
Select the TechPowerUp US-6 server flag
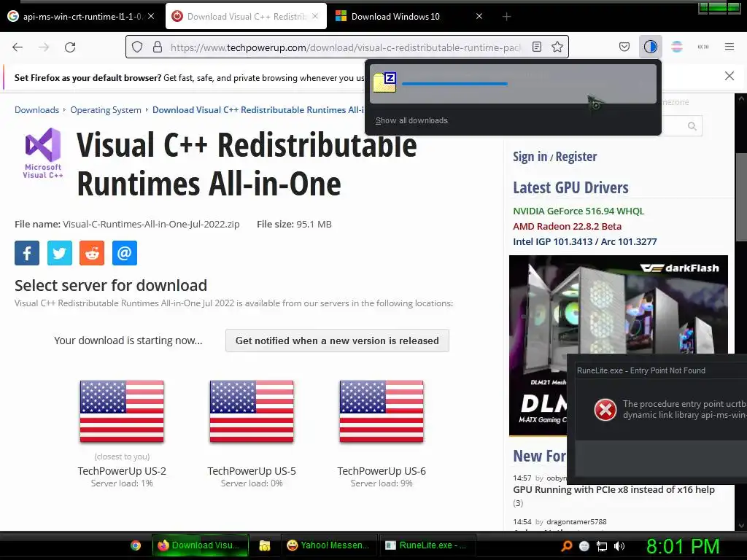click(382, 412)
